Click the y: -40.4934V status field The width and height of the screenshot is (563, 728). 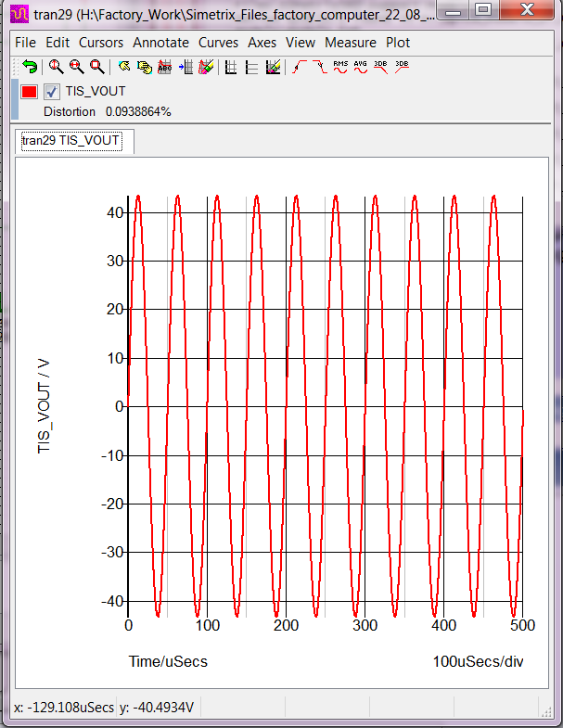click(157, 708)
